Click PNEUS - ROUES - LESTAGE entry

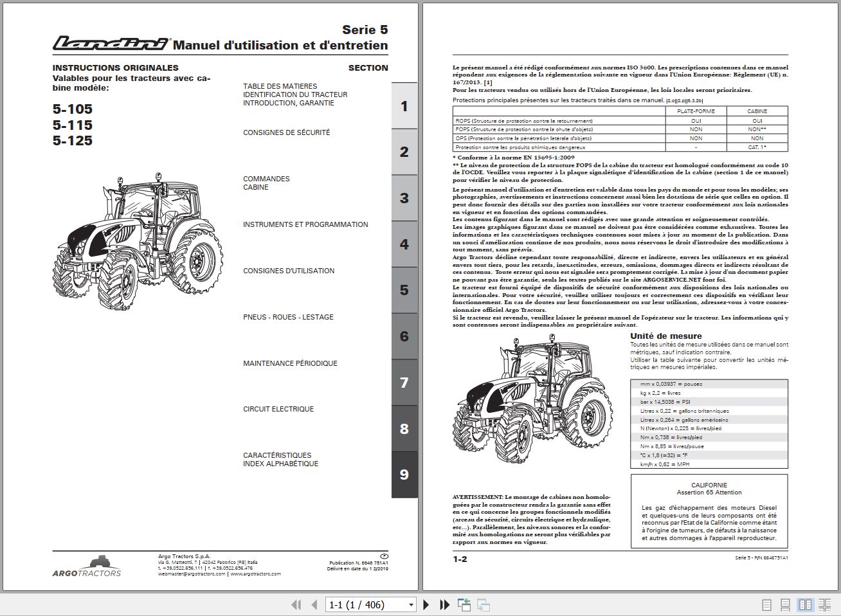[x=288, y=317]
